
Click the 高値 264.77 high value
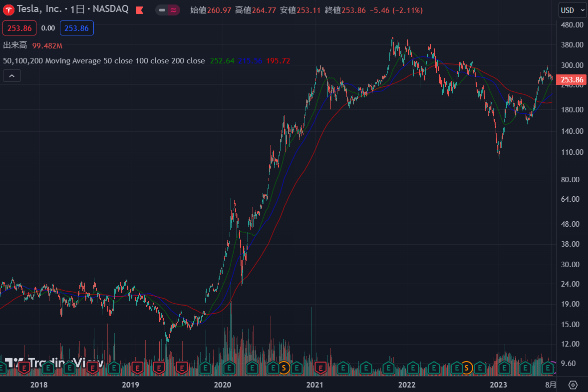256,10
